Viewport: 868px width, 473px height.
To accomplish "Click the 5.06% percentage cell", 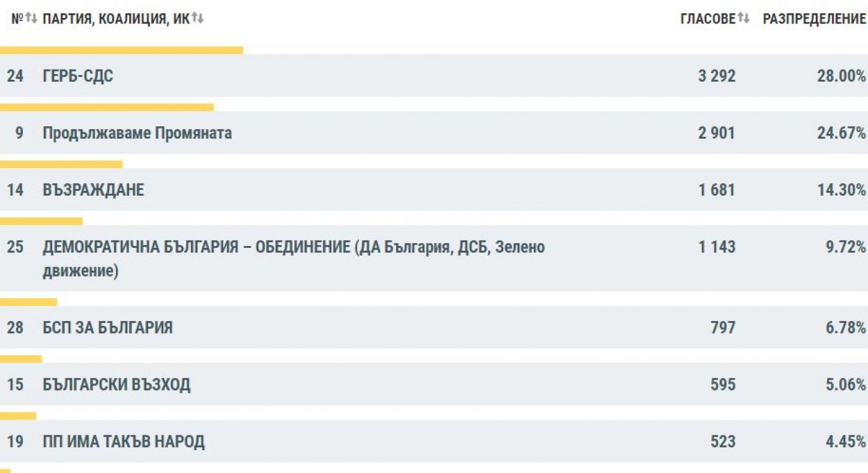I will (x=845, y=385).
